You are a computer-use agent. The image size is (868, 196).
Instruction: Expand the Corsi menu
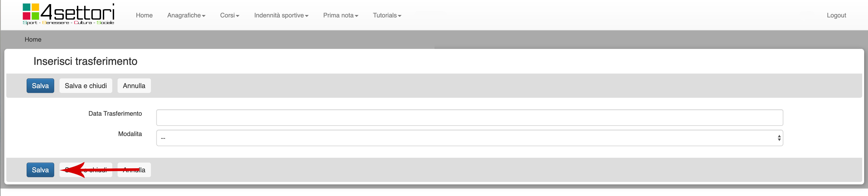230,15
